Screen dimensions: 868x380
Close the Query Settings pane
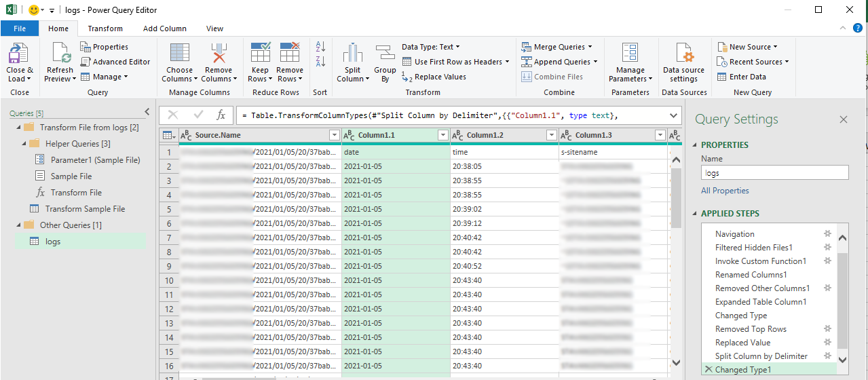click(844, 119)
